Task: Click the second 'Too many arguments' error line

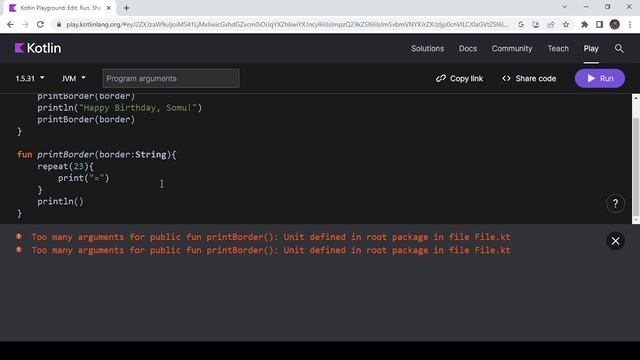Action: point(271,250)
